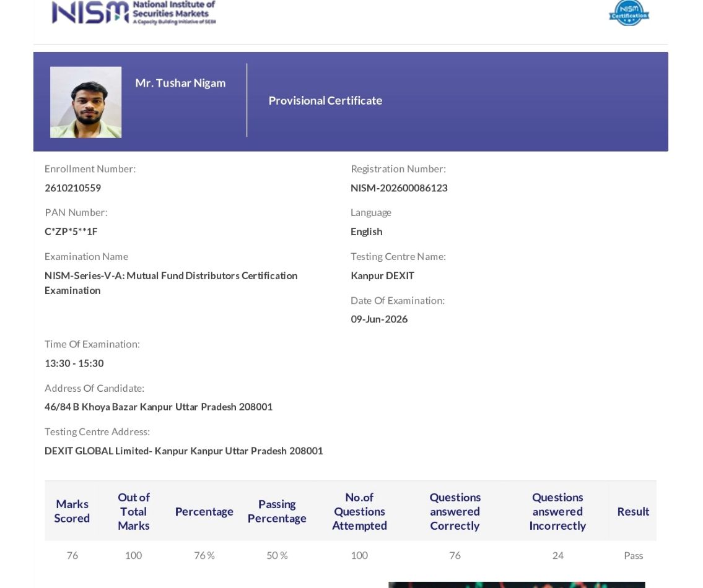
Task: Select the Language label
Action: click(371, 212)
